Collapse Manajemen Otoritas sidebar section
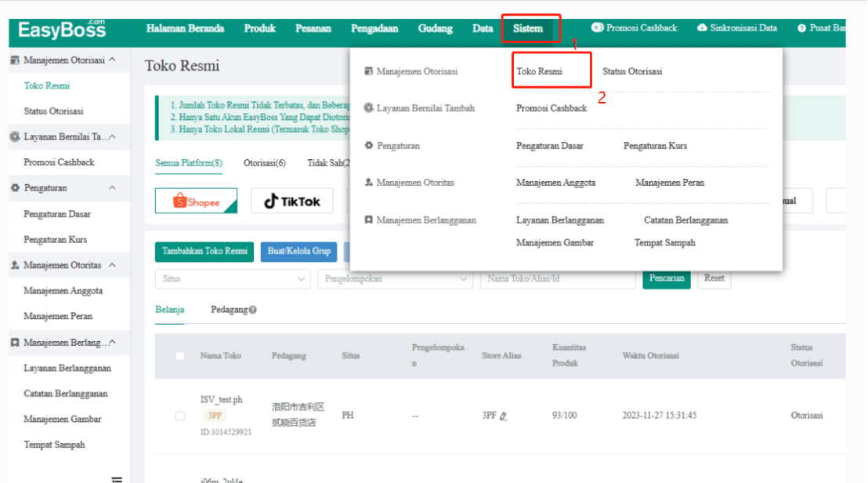 click(x=112, y=265)
